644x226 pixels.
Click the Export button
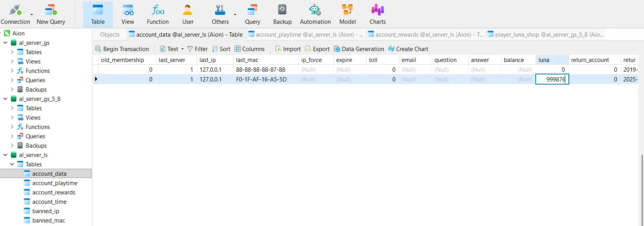317,49
